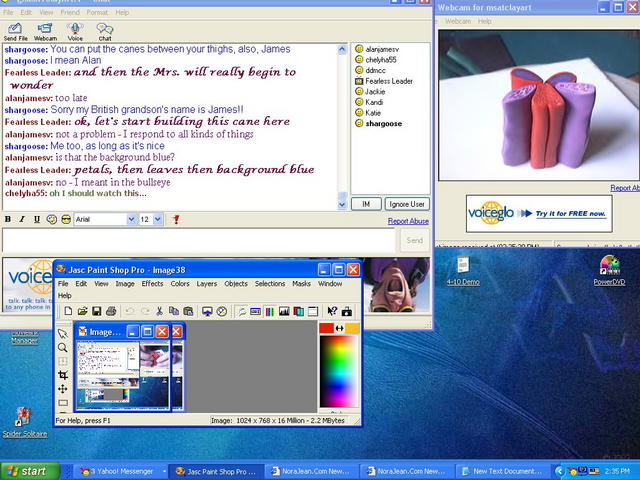Click Save disk icon in Paint Shop Pro
Image resolution: width=640 pixels, height=480 pixels.
pos(97,311)
